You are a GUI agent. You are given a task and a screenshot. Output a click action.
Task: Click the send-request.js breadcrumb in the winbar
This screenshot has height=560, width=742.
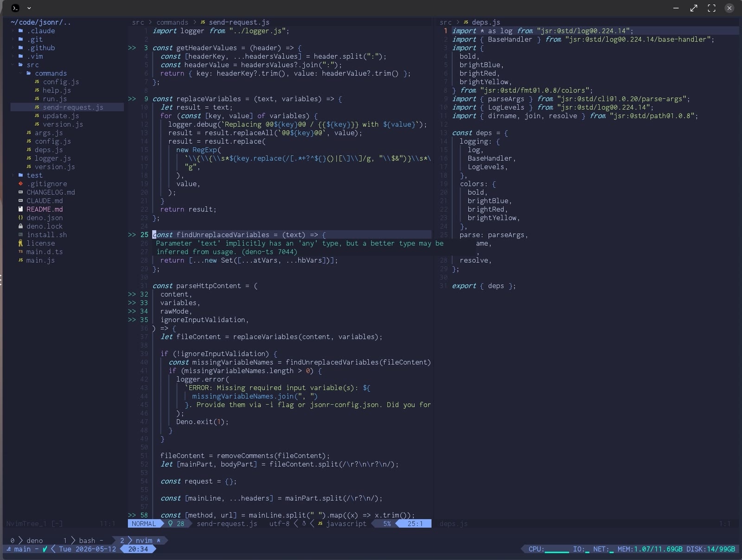[x=239, y=22]
